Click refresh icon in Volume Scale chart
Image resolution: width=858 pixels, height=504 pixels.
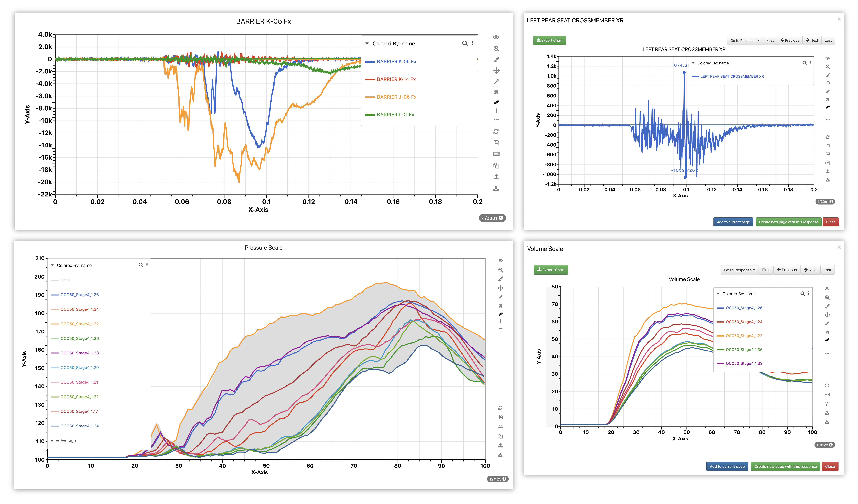[827, 386]
